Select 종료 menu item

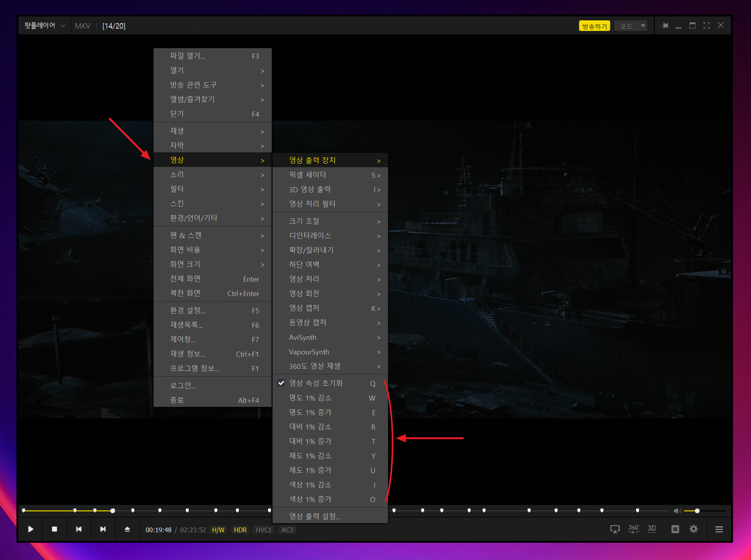tap(213, 400)
